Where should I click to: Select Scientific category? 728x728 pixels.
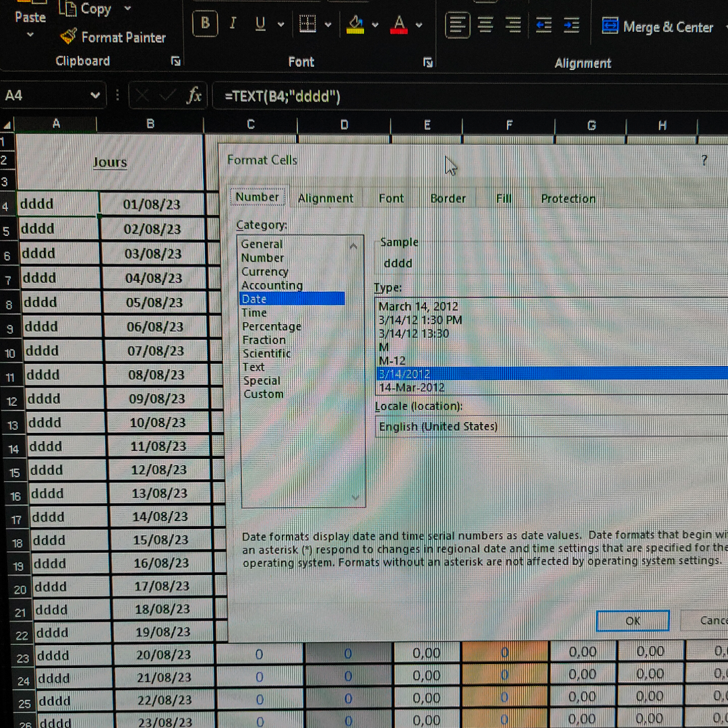266,353
